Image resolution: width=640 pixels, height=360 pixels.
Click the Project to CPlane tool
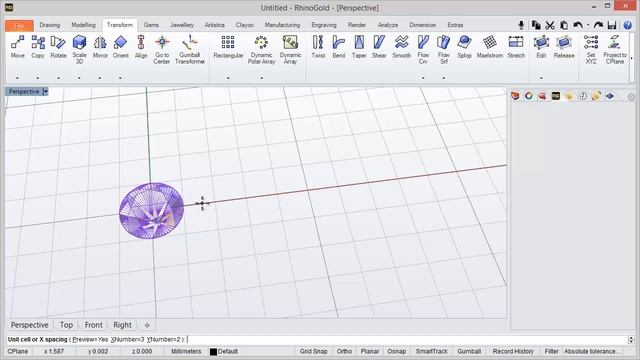click(x=615, y=49)
